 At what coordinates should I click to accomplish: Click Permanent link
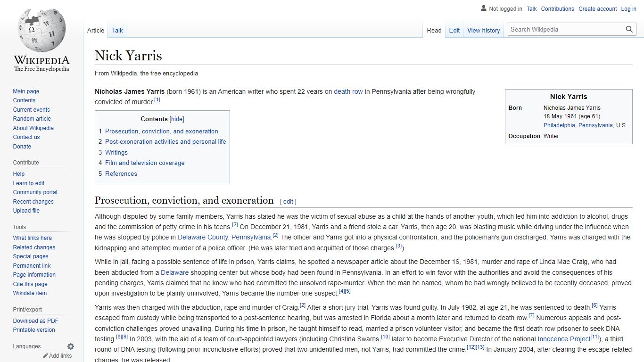(32, 266)
